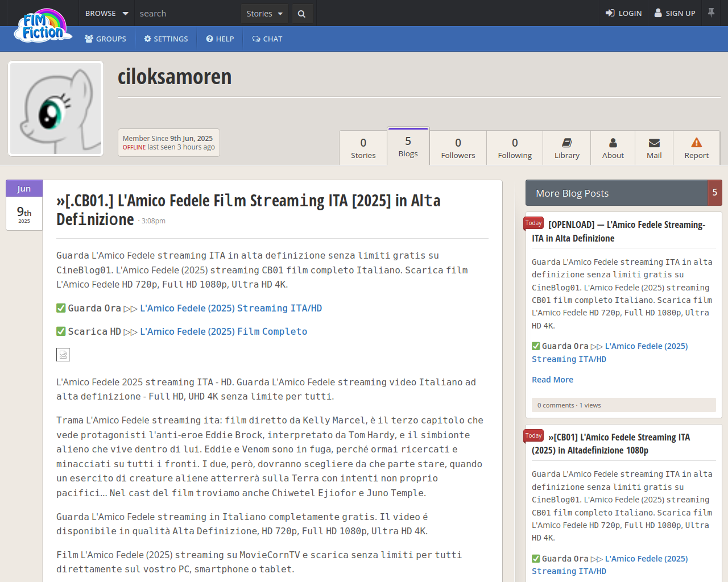Image resolution: width=728 pixels, height=582 pixels.
Task: Follow the Film Completo link in main post
Action: click(x=224, y=331)
